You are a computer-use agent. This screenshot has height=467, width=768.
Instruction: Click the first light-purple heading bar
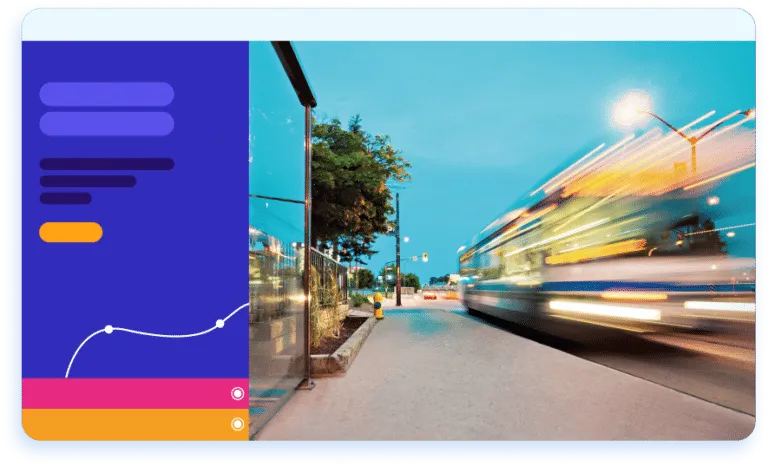tap(107, 94)
